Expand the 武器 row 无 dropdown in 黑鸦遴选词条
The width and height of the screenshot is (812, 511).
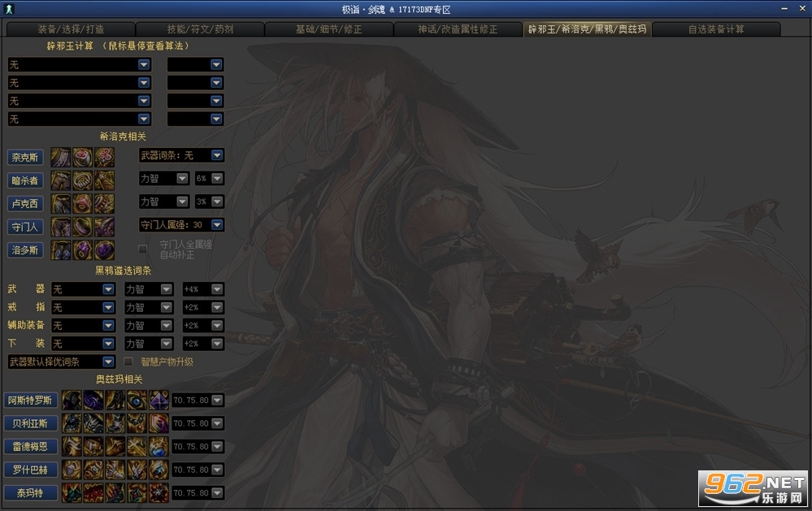coord(83,289)
